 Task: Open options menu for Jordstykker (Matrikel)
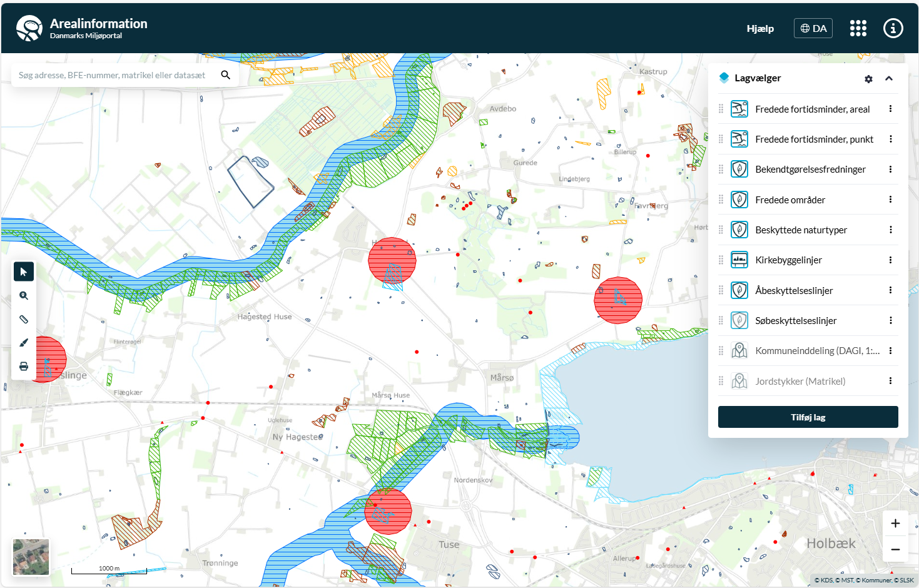[x=890, y=381]
